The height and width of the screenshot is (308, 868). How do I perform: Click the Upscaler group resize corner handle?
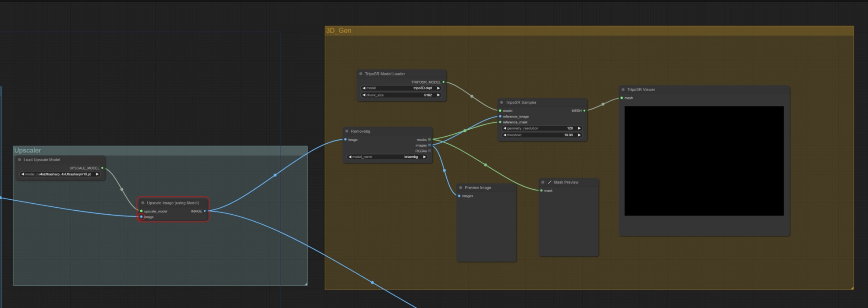306,284
